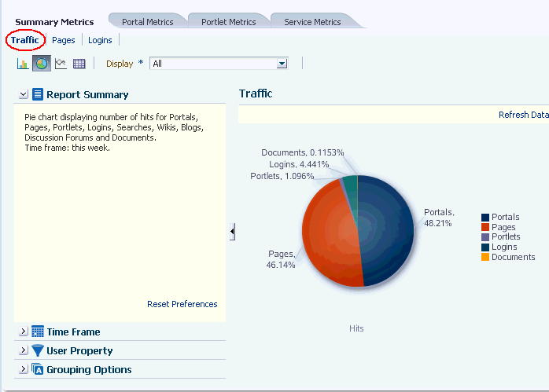Open the Portlet Metrics tab
This screenshot has width=549, height=392.
click(229, 22)
